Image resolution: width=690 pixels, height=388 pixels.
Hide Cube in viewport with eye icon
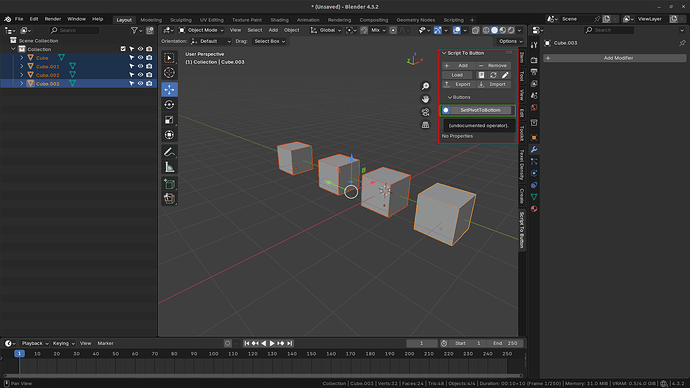[x=140, y=58]
